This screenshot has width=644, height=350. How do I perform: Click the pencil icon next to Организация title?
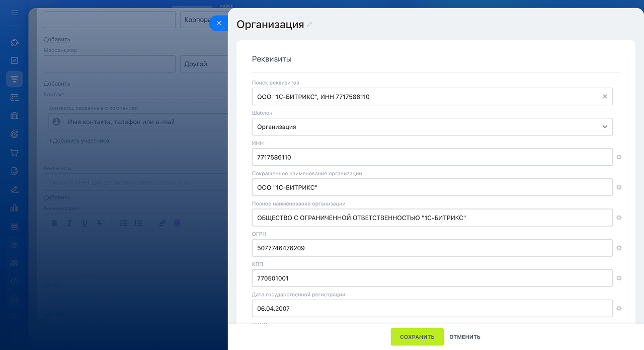309,24
